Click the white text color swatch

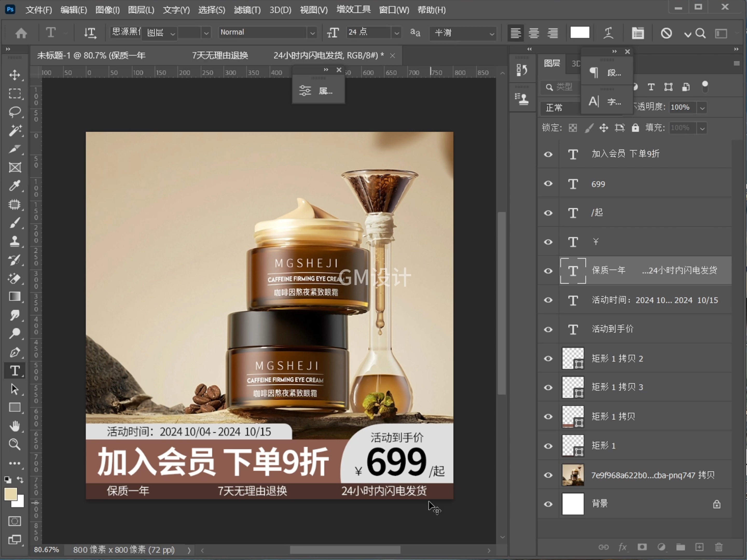click(580, 32)
